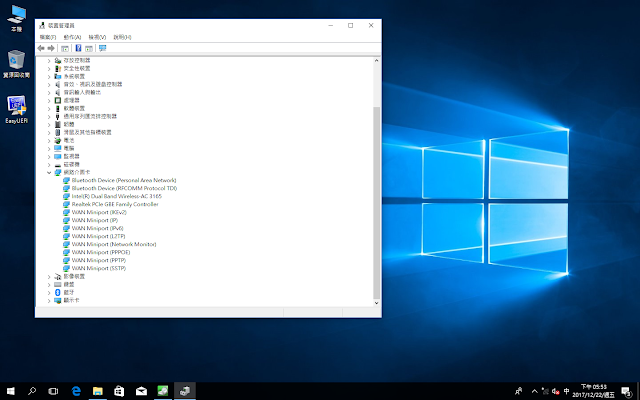640x400 pixels.
Task: Expand the 安全性裝置 security devices node
Action: 49,69
